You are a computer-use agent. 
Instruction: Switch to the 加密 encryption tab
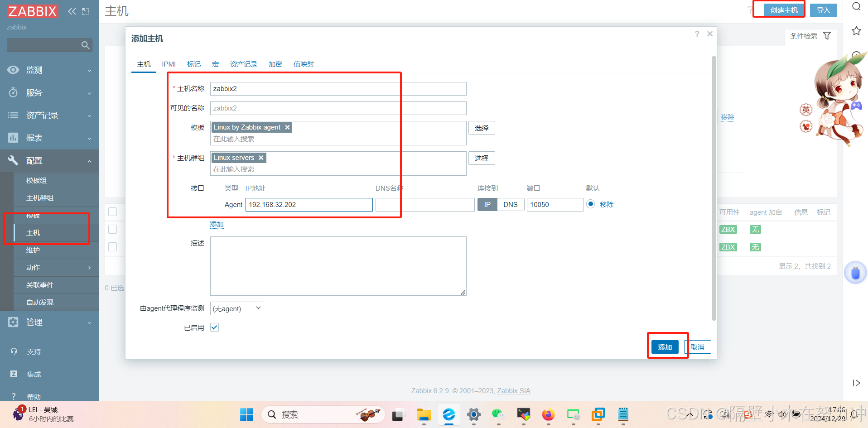pos(275,64)
